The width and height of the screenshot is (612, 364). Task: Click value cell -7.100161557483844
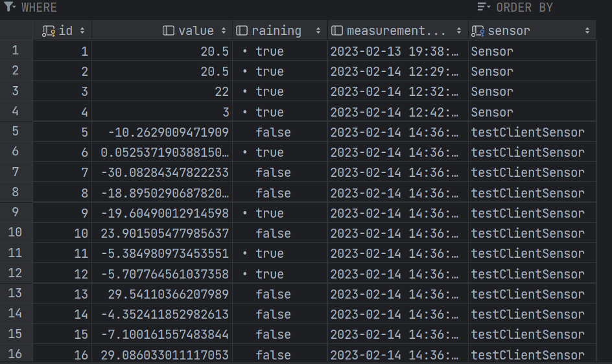(x=162, y=334)
